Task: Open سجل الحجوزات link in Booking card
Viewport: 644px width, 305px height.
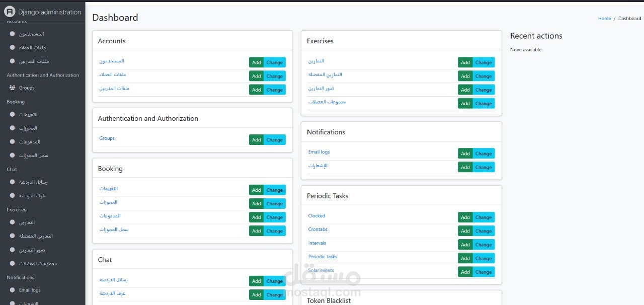Action: tap(114, 230)
